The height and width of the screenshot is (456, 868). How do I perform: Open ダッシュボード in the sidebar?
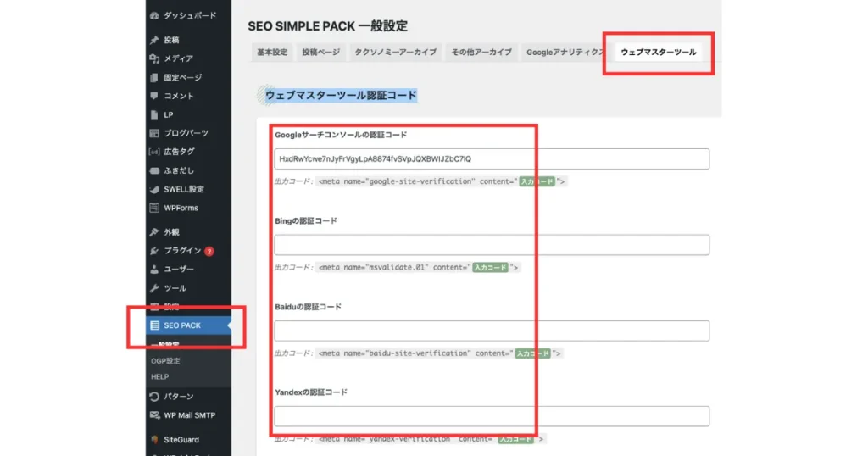pyautogui.click(x=188, y=15)
